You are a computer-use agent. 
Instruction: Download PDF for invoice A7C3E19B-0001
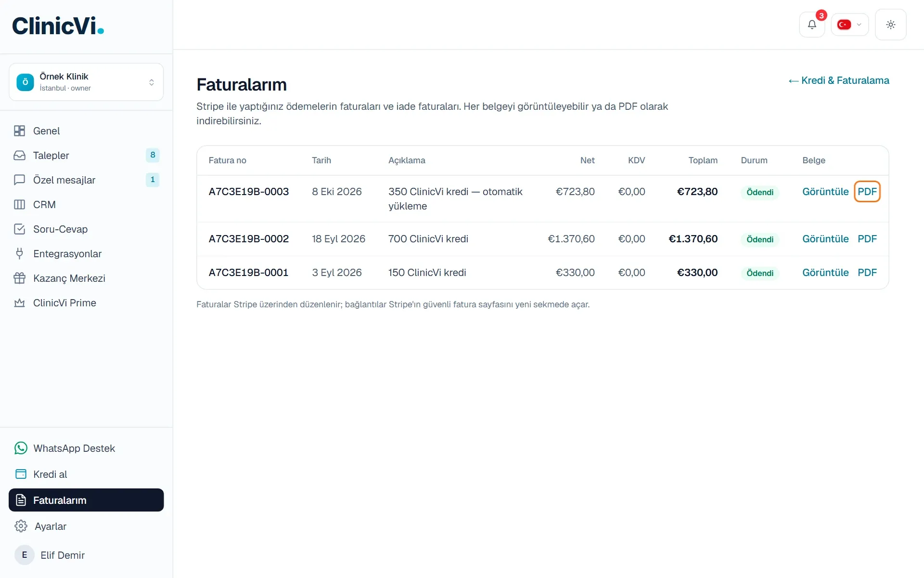point(867,273)
